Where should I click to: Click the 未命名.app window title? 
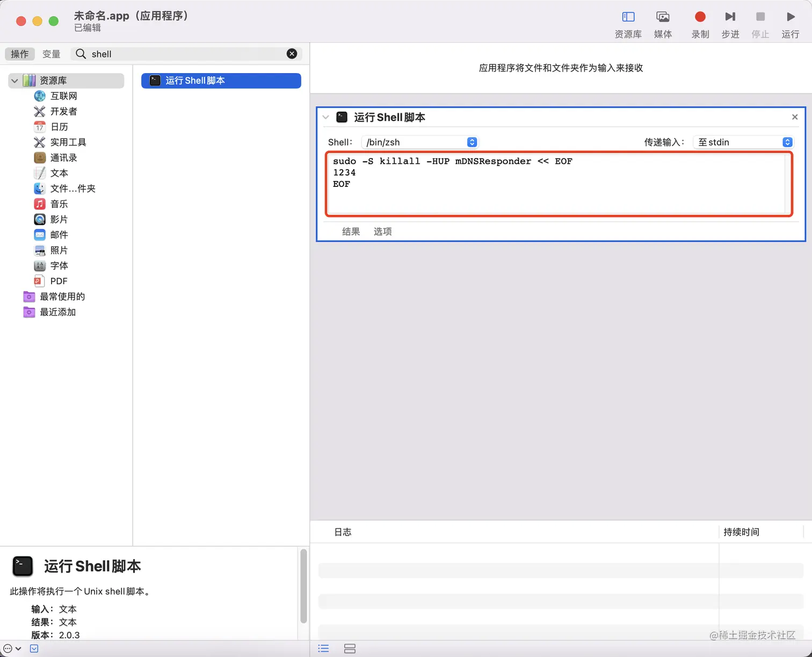pyautogui.click(x=131, y=16)
